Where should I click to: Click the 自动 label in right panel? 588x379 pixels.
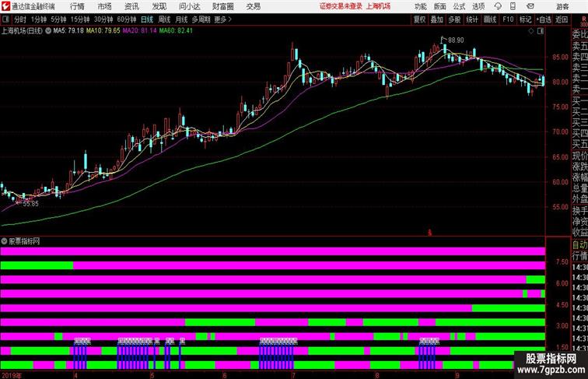(x=579, y=245)
